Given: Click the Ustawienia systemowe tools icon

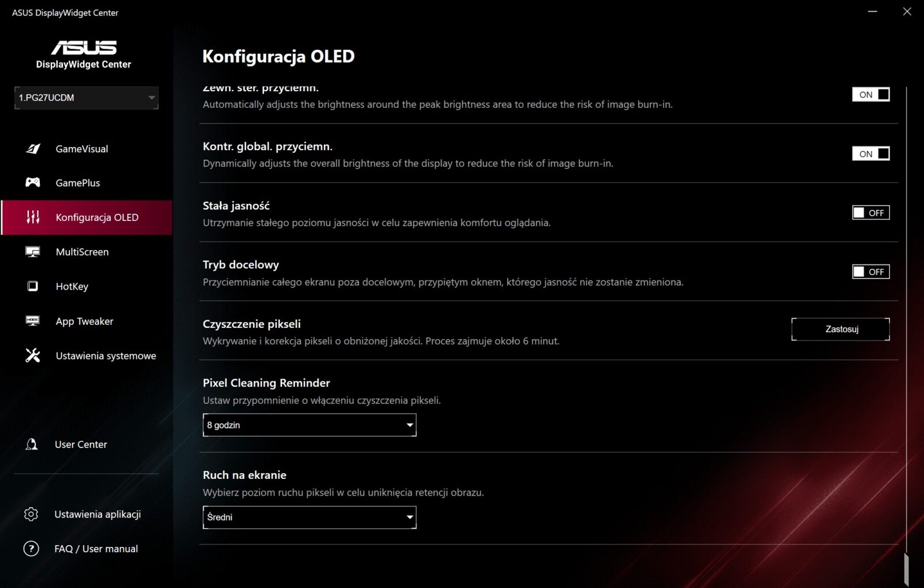Looking at the screenshot, I should [33, 355].
